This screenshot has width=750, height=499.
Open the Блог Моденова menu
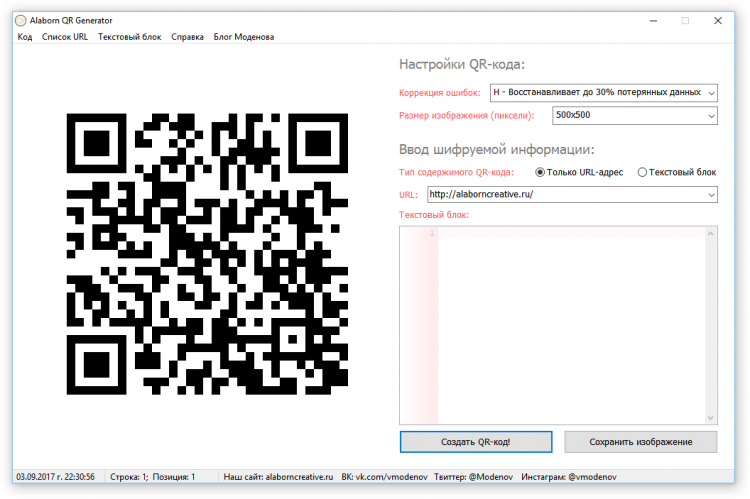point(244,37)
